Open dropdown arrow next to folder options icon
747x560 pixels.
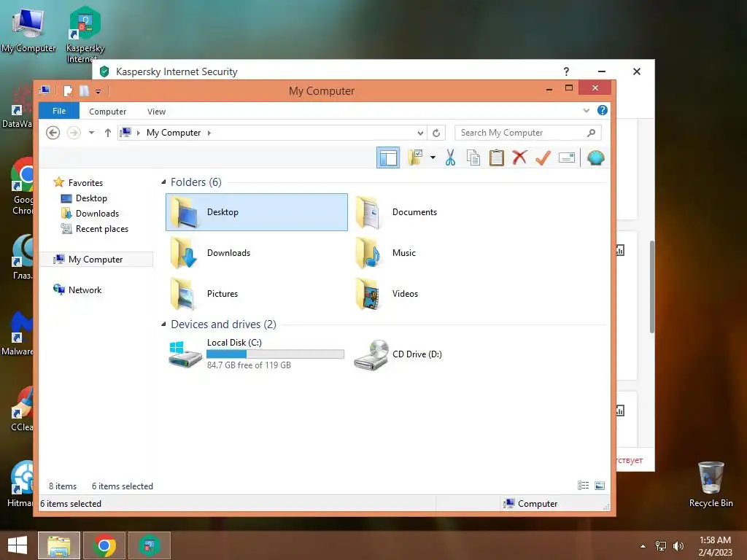[433, 157]
